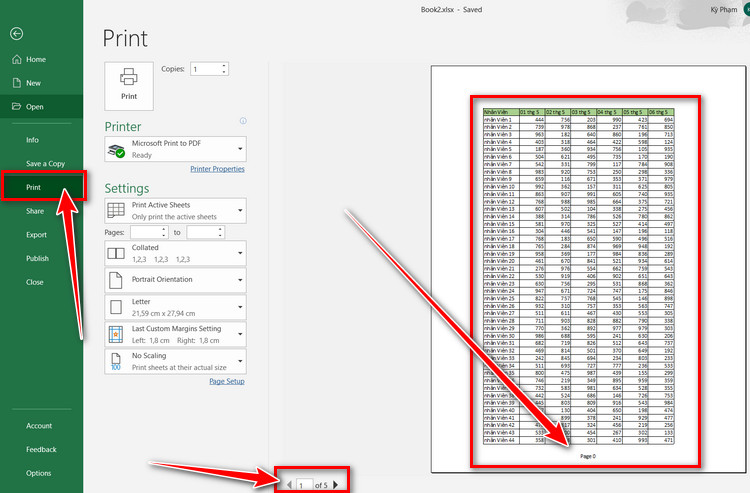Expand the Collated dropdown
Image resolution: width=750 pixels, height=493 pixels.
click(x=176, y=253)
